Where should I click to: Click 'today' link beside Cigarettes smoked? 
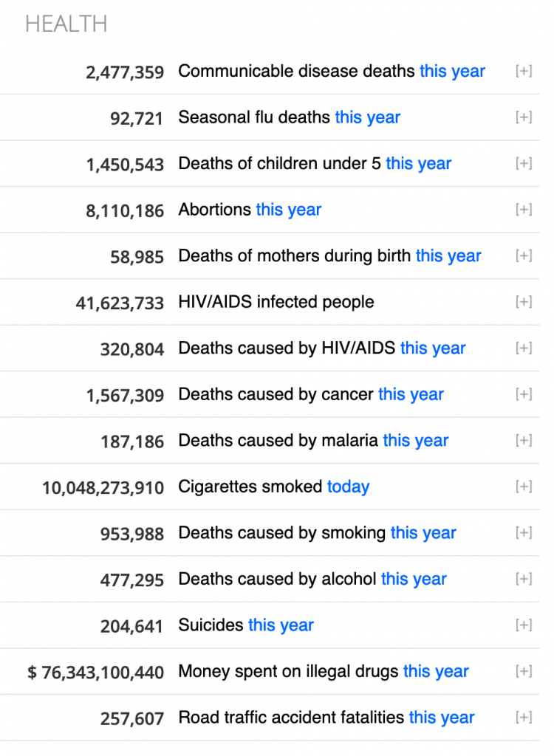click(x=348, y=487)
